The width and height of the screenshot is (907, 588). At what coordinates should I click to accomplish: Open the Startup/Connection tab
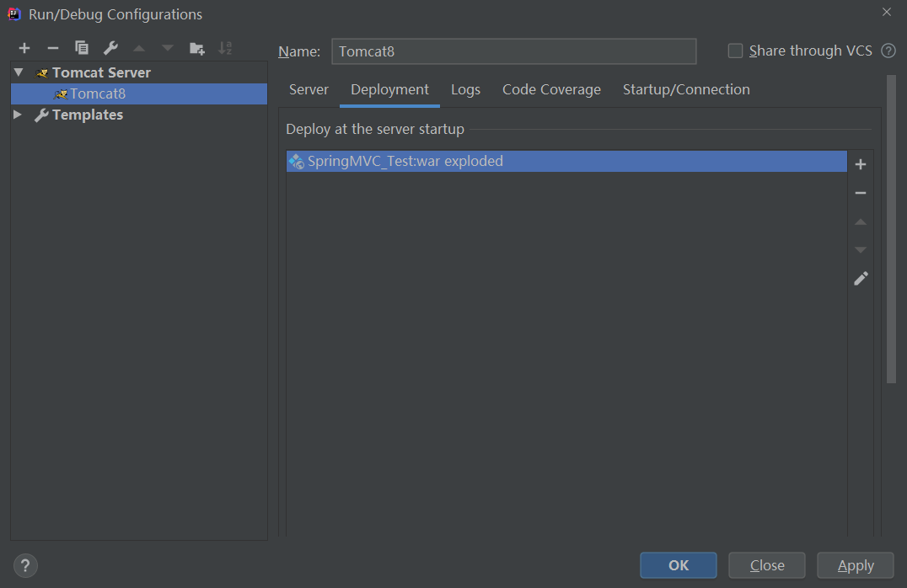(686, 89)
